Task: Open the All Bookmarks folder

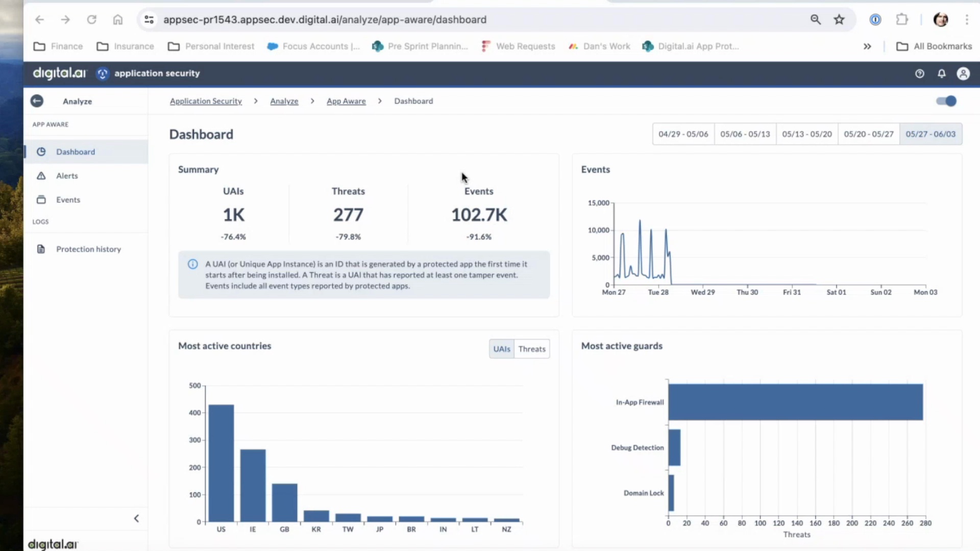Action: (934, 46)
